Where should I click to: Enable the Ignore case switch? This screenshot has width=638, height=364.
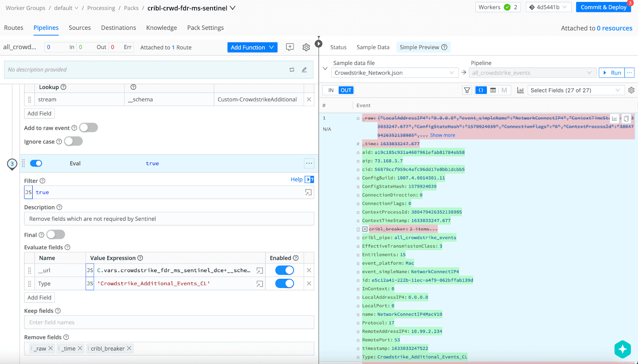point(73,141)
